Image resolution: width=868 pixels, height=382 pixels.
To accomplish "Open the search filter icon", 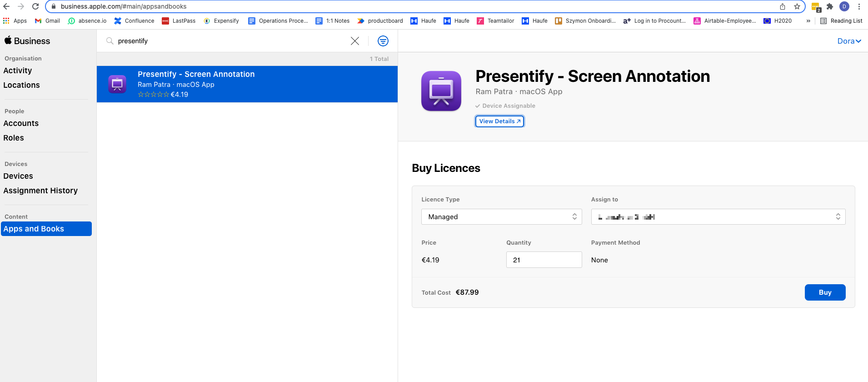I will coord(383,41).
